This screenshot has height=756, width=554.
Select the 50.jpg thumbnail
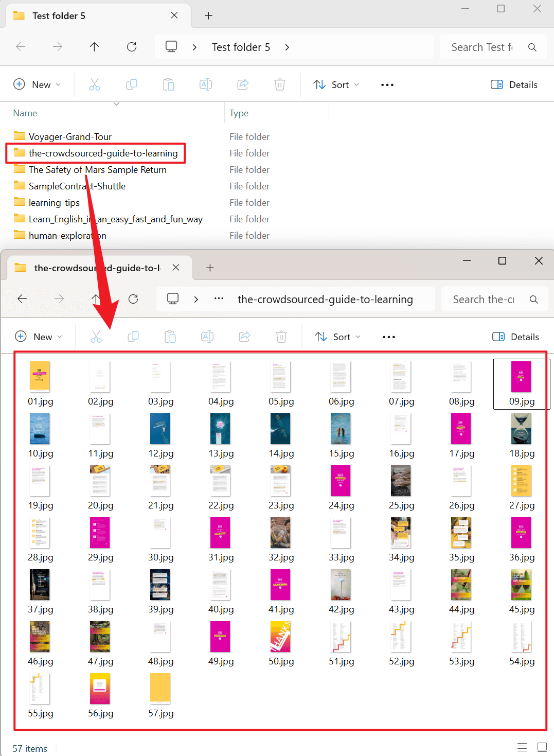[x=281, y=644]
